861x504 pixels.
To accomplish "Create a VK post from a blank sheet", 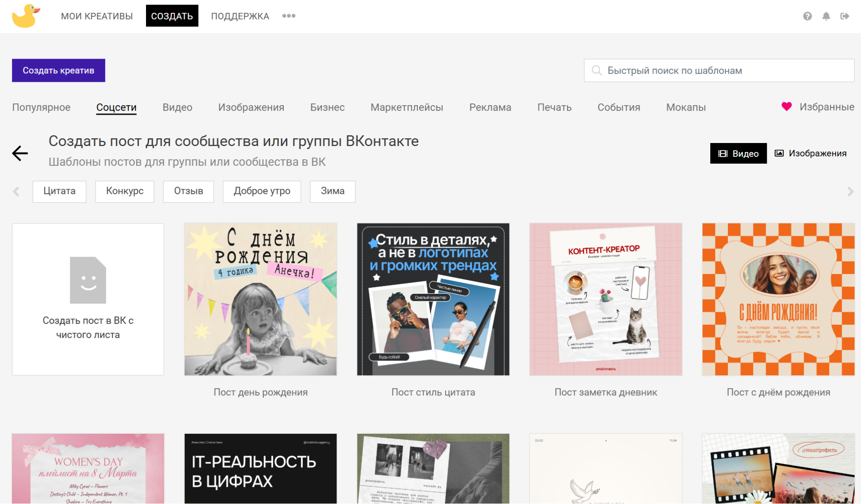I will point(88,299).
